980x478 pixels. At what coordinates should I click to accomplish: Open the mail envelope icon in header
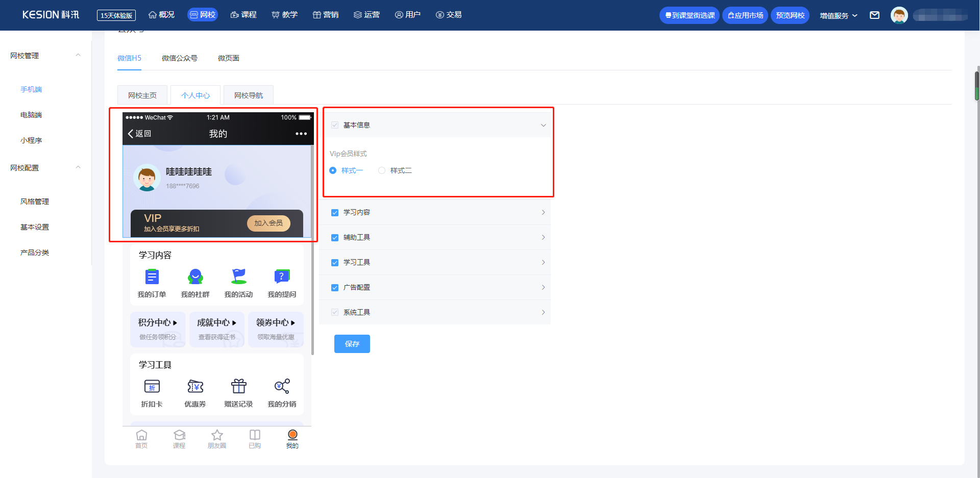tap(874, 15)
